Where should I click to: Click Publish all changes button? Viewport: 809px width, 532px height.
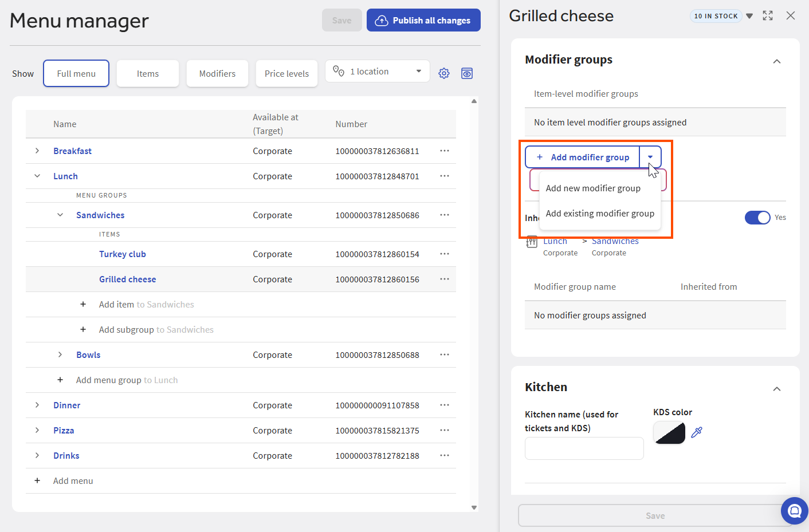423,21
